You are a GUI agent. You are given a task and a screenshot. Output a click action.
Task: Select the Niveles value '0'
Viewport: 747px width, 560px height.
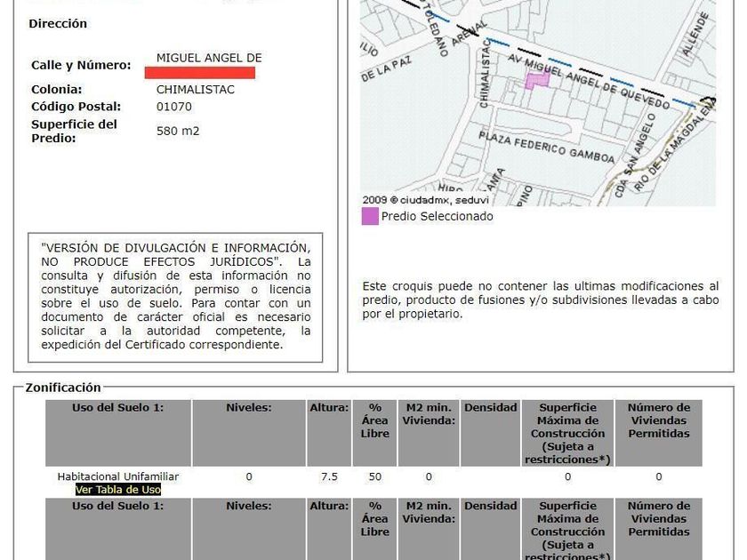[x=249, y=476]
